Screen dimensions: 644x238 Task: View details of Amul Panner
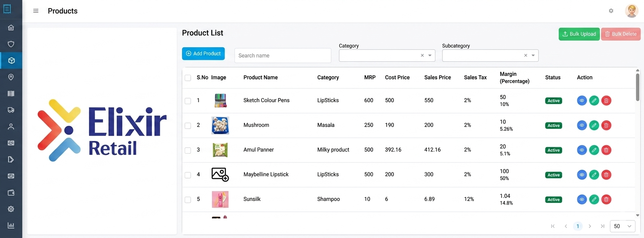point(582,150)
